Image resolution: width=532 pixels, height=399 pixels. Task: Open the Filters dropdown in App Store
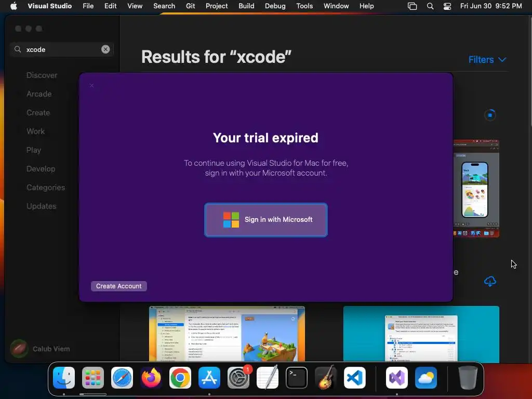pyautogui.click(x=487, y=60)
